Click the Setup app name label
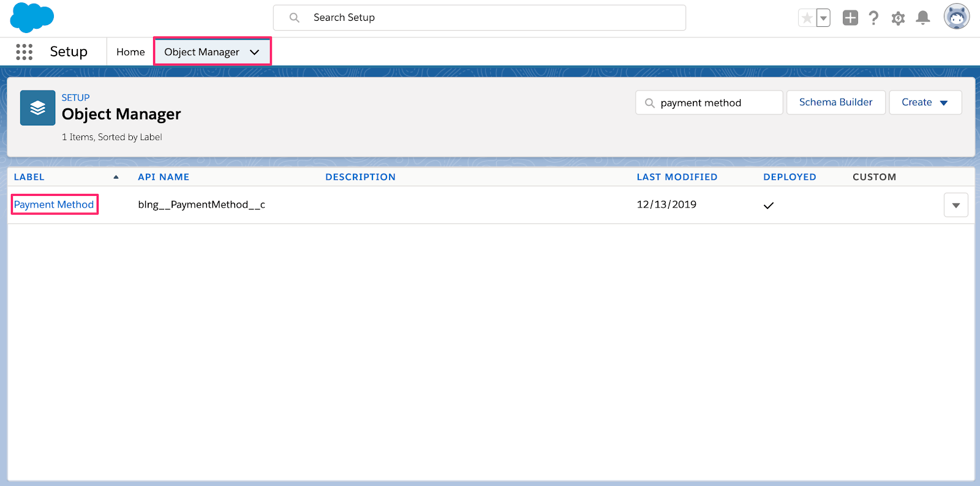 [x=69, y=52]
